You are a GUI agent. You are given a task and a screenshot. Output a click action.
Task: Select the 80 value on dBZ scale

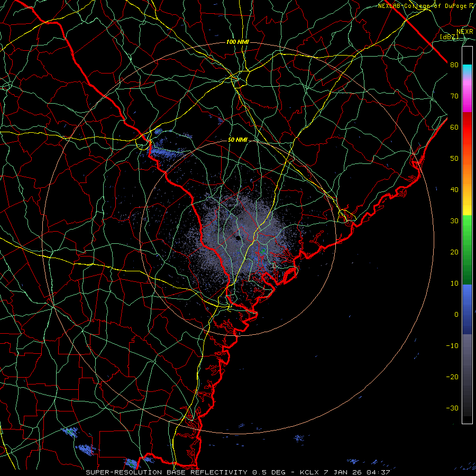pos(454,65)
